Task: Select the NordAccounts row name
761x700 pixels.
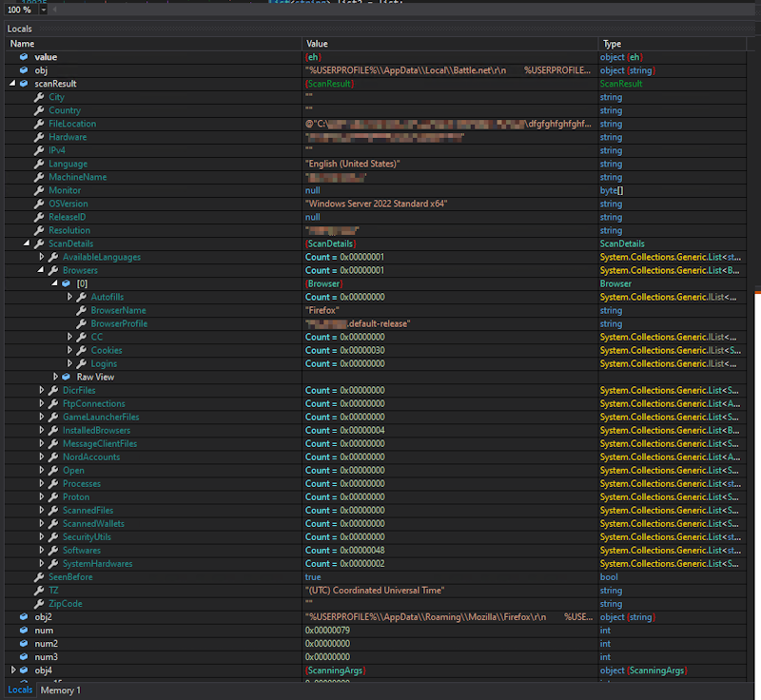Action: click(x=91, y=457)
